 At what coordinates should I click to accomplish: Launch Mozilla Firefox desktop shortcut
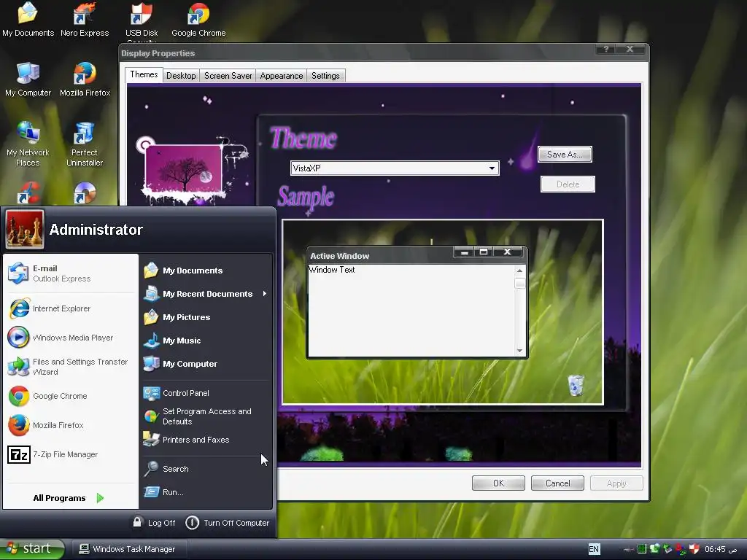pyautogui.click(x=85, y=79)
